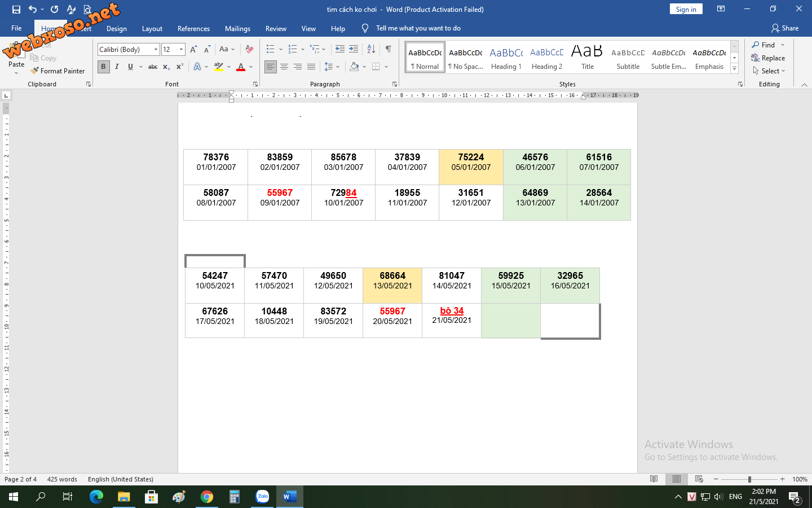Image resolution: width=812 pixels, height=508 pixels.
Task: Open the Calibri (Body) font name dropdown
Action: pyautogui.click(x=156, y=50)
